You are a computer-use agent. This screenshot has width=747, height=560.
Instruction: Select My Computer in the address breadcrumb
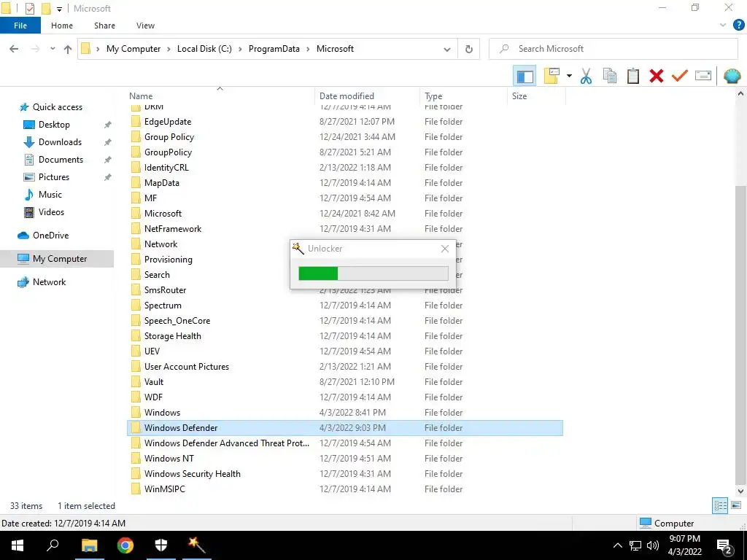click(x=133, y=49)
